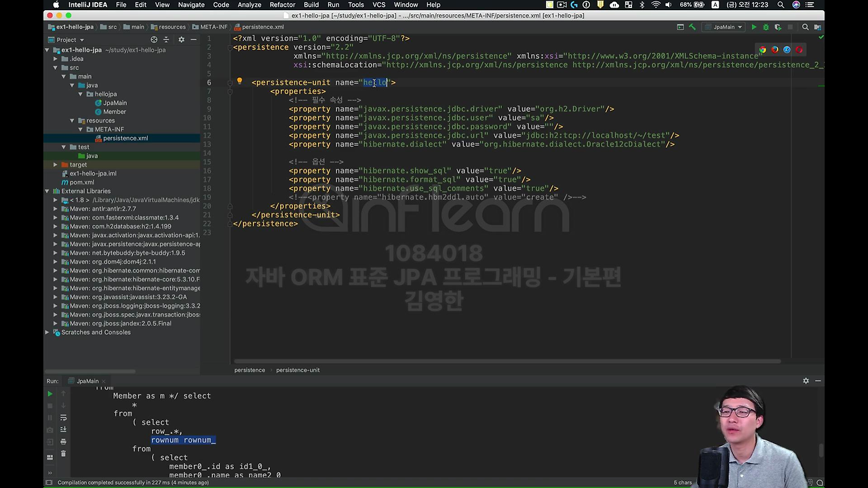Open file in Chrome browser icon
This screenshot has width=868, height=488.
[x=763, y=49]
